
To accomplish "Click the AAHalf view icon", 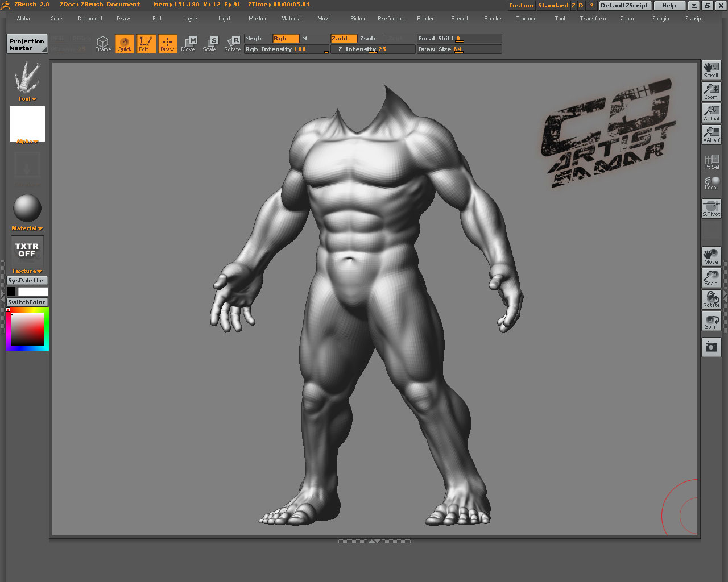I will (x=711, y=135).
